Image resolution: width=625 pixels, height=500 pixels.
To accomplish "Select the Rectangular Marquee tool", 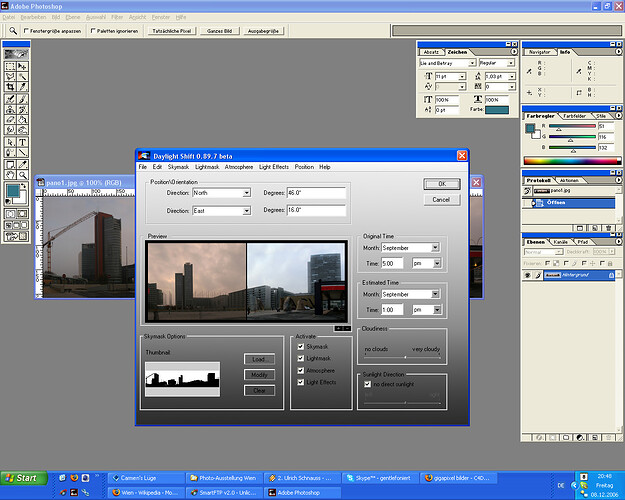I will (x=10, y=66).
